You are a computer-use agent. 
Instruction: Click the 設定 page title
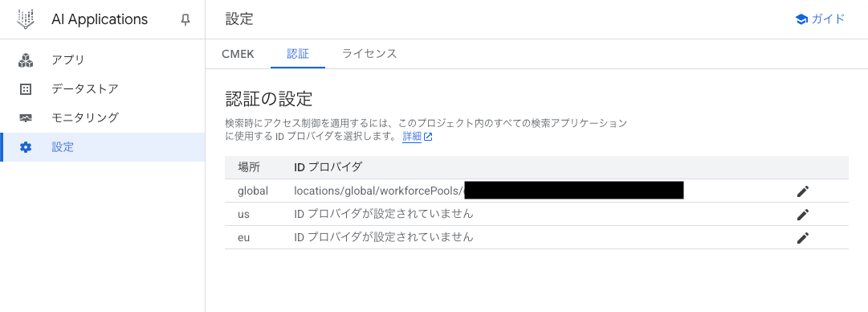click(240, 19)
